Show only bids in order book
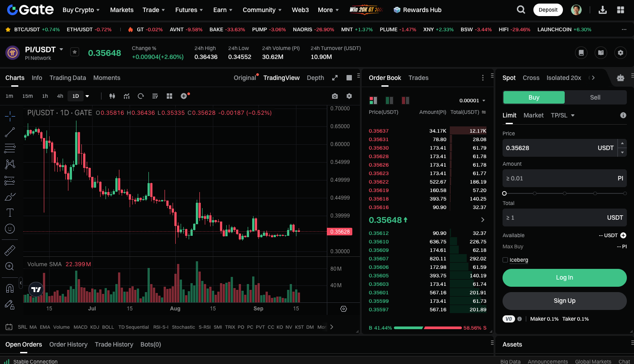634x364 pixels. [389, 100]
